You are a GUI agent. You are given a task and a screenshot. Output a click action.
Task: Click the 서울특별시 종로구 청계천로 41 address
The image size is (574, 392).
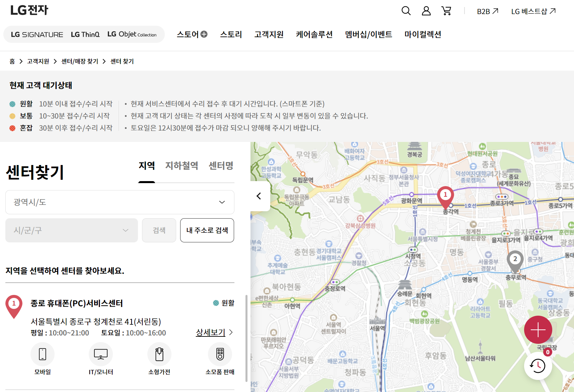point(96,322)
